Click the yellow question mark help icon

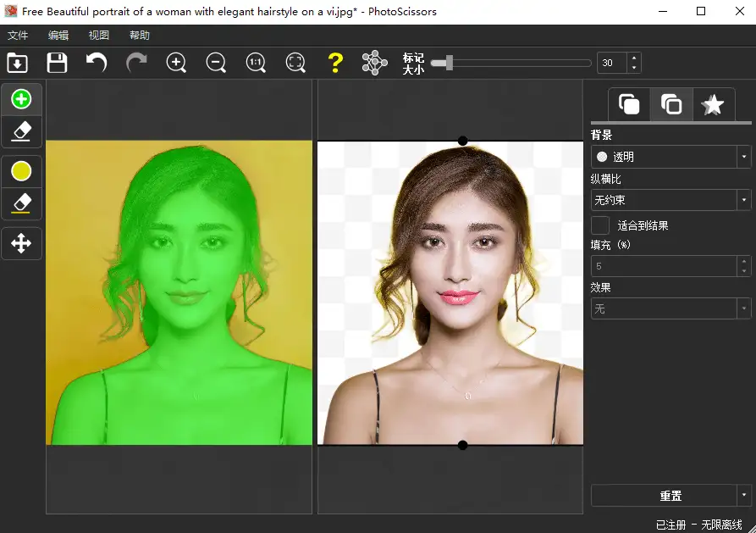[x=335, y=63]
